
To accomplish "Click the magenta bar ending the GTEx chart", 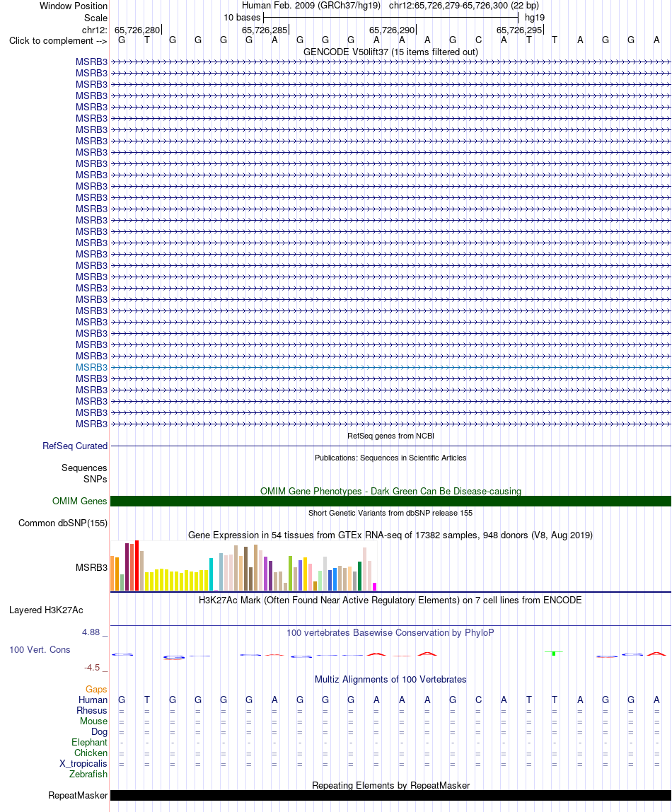I will tap(374, 587).
